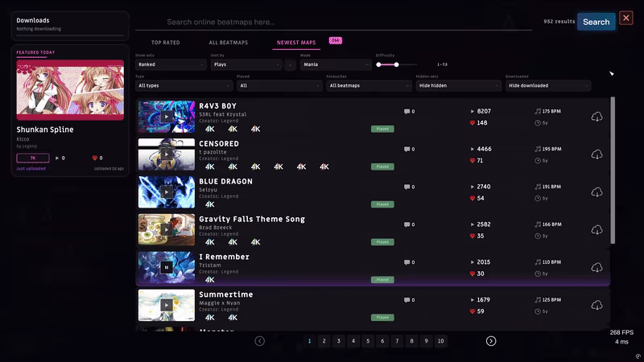Click the Search button
644x362 pixels.
[596, 22]
